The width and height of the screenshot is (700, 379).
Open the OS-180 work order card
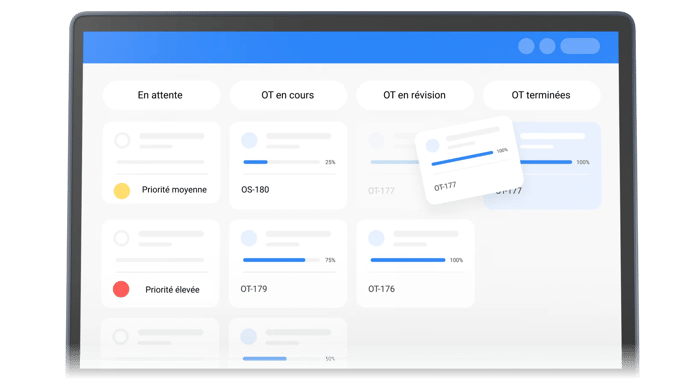pyautogui.click(x=288, y=166)
